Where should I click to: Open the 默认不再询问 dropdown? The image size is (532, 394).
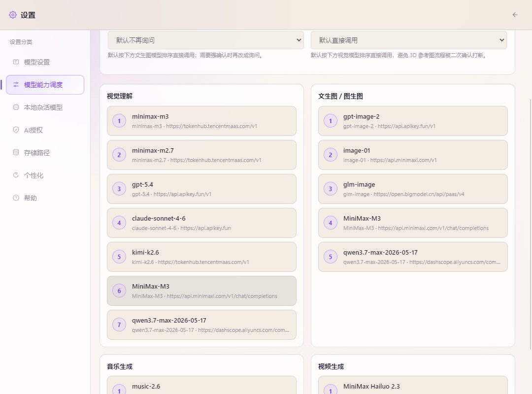pos(205,40)
